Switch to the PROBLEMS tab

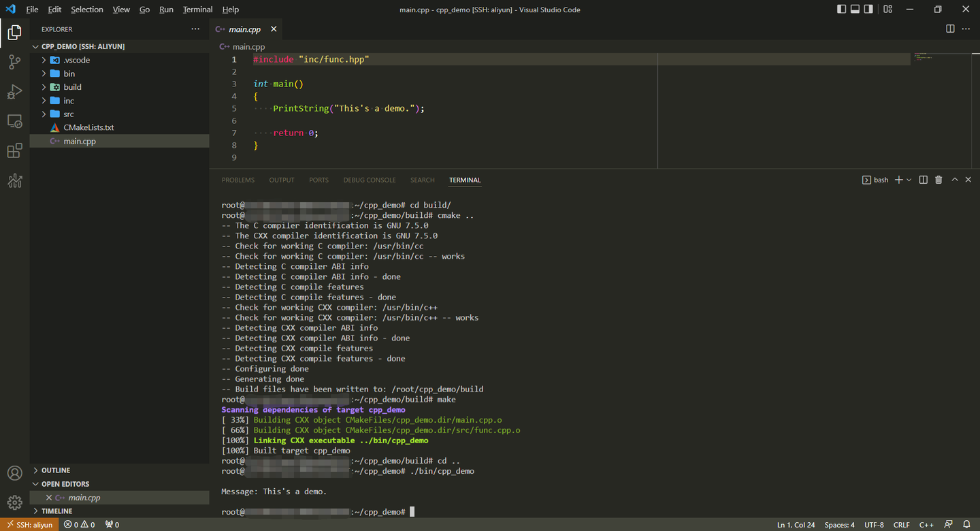click(238, 179)
